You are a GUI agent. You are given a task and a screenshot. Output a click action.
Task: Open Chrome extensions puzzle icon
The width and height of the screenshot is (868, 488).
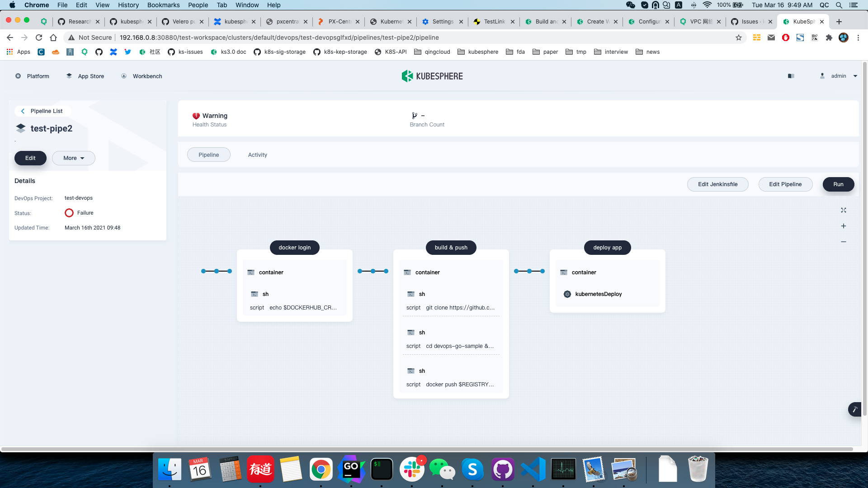coord(829,38)
